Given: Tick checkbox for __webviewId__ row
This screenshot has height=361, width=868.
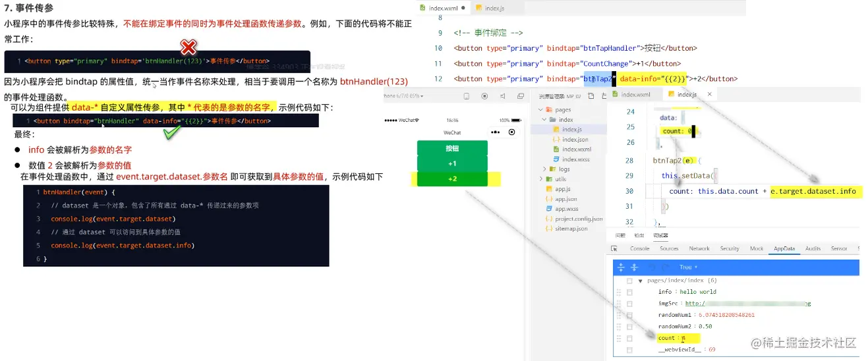Looking at the screenshot, I should (629, 350).
